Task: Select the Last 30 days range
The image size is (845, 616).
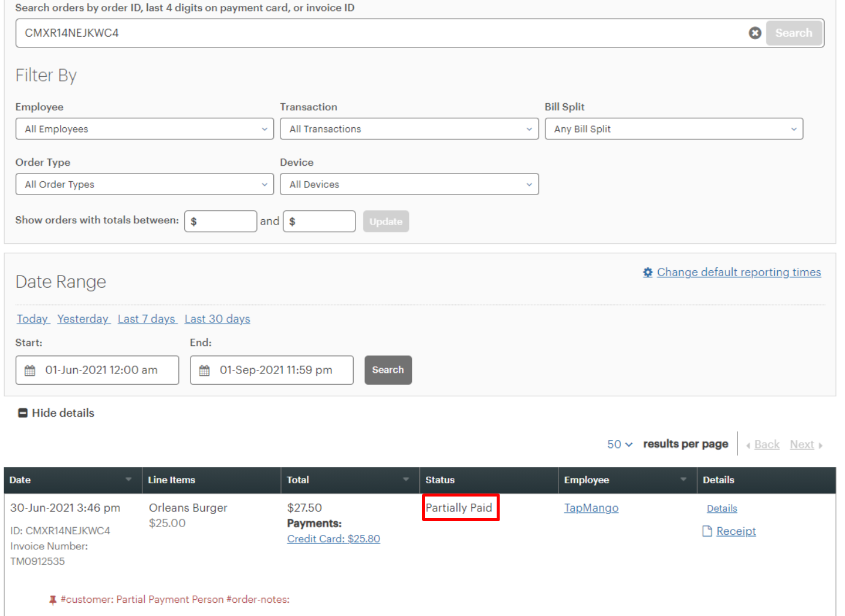Action: (217, 319)
